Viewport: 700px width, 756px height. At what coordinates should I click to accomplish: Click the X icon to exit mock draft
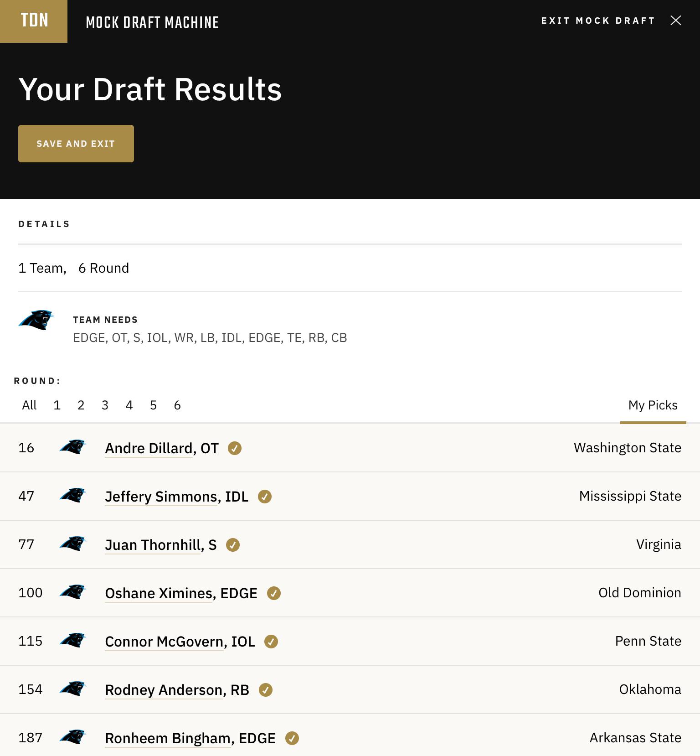676,21
